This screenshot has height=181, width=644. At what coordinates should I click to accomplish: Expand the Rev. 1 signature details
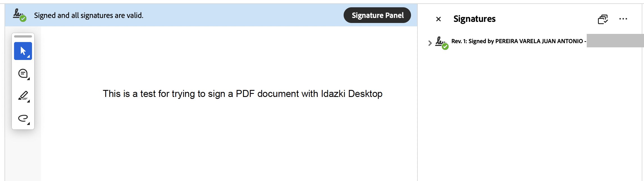coord(430,43)
